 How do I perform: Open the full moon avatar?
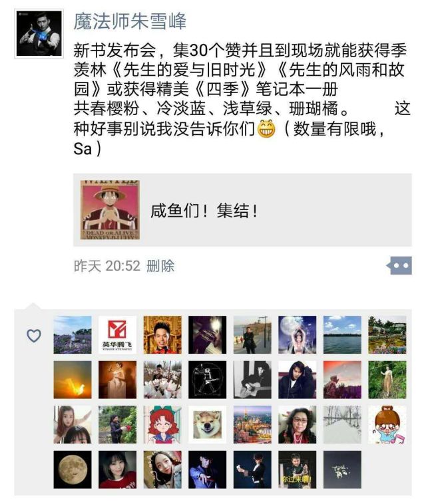click(73, 469)
